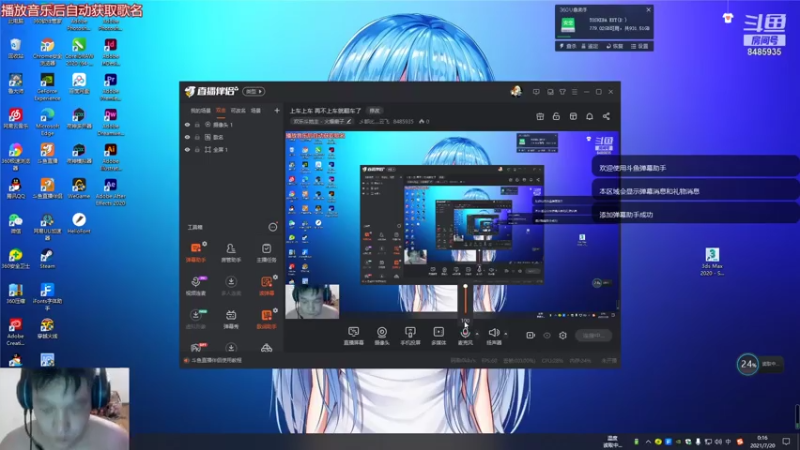This screenshot has height=450, width=800.
Task: Click the start streaming button
Action: point(593,335)
